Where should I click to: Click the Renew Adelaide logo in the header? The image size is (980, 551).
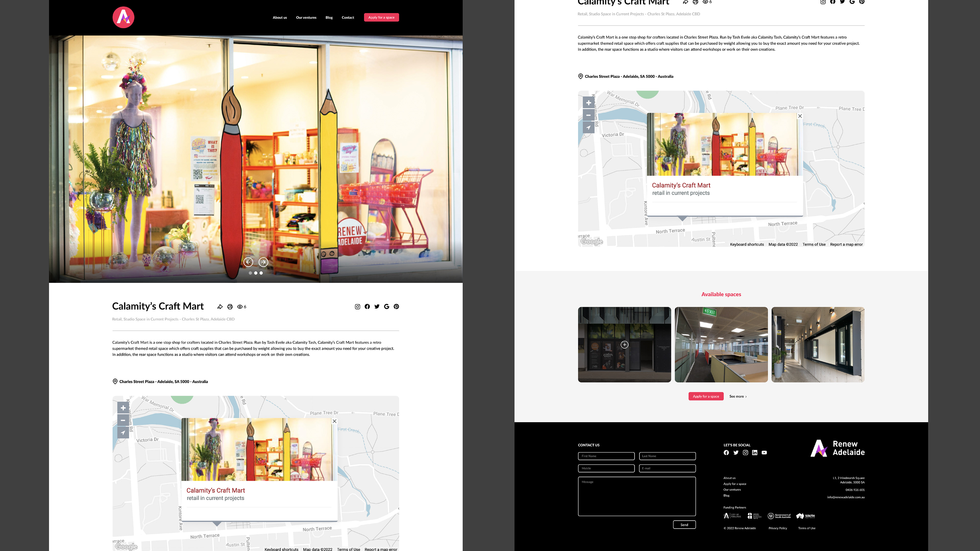point(123,17)
